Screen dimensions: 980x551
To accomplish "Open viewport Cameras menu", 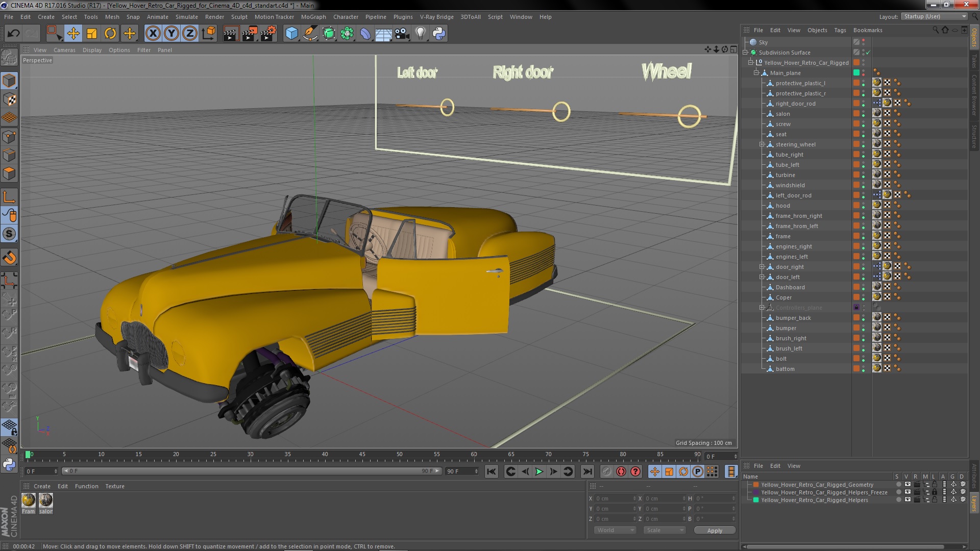I will pos(64,50).
